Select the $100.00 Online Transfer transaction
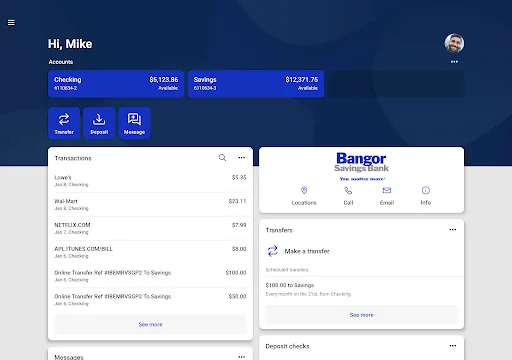 [150, 276]
